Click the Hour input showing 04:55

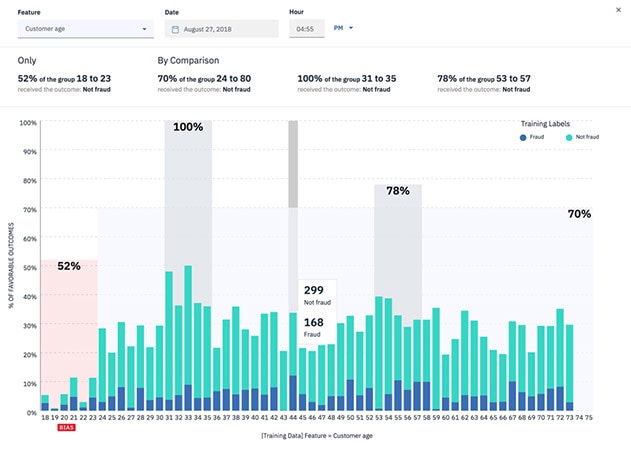(307, 29)
